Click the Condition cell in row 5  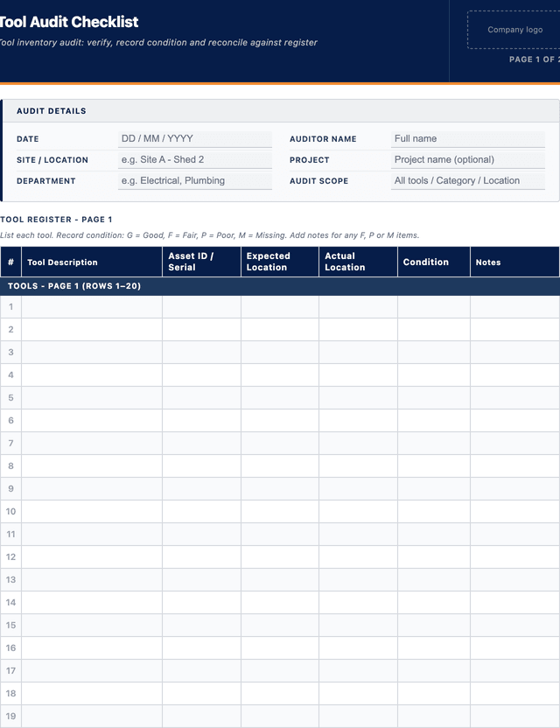tap(434, 398)
